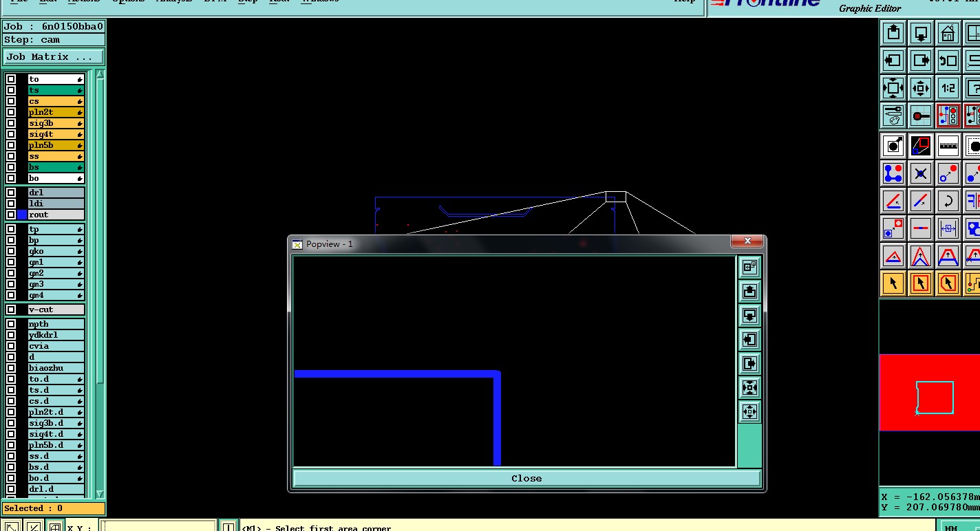
Task: Click the pan right icon in main toolbar
Action: pos(921,60)
